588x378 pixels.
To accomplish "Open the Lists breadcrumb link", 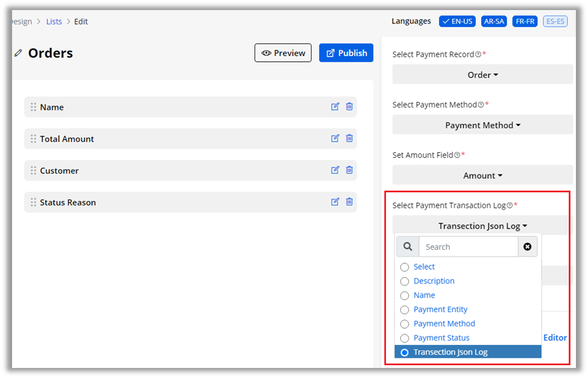I will point(54,21).
